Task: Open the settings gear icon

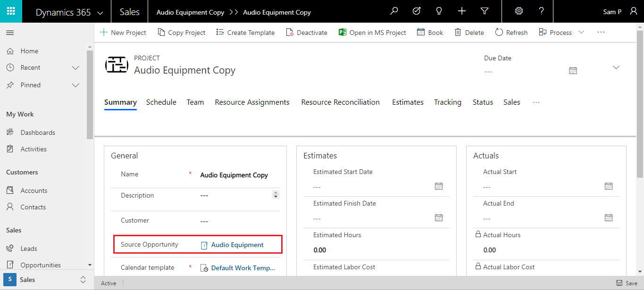Action: [x=519, y=11]
